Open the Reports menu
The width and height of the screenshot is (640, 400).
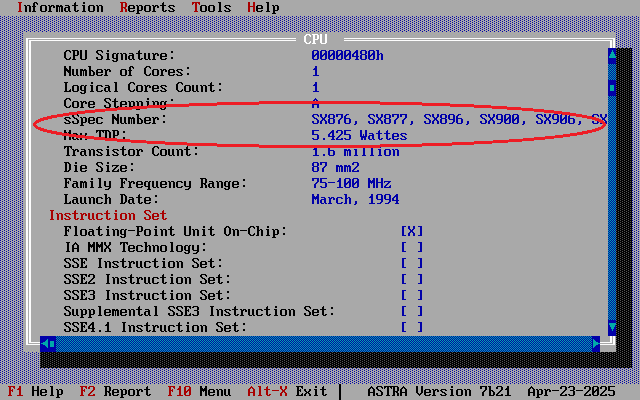147,7
